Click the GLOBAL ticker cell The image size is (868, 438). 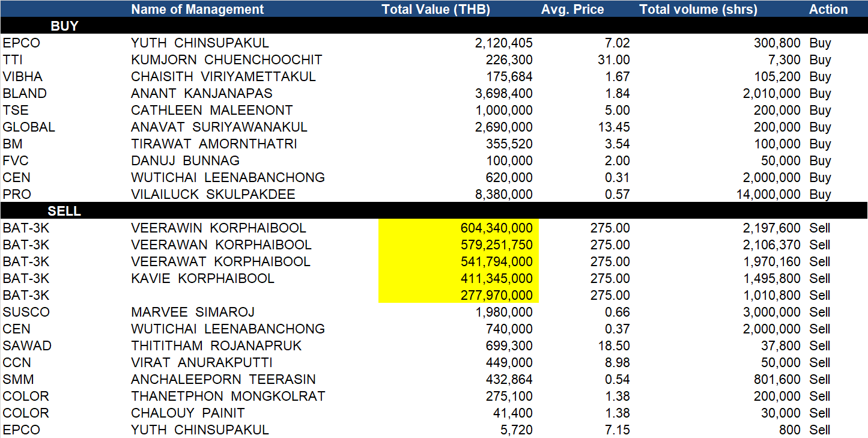[29, 127]
